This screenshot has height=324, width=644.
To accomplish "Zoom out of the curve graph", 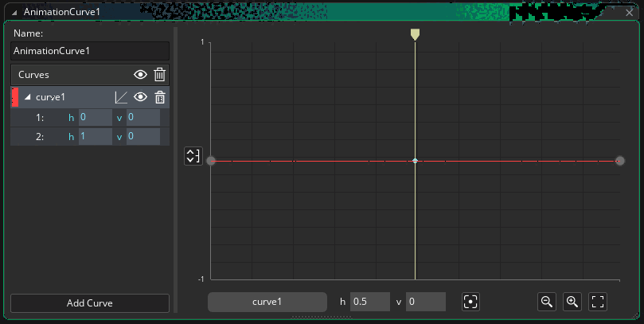I will click(546, 302).
